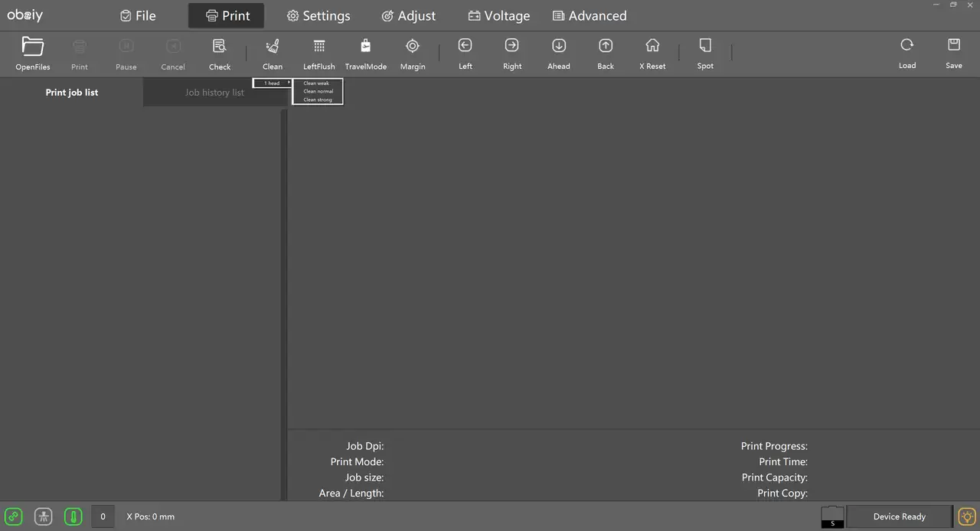Click the 0 value box in status bar

pyautogui.click(x=103, y=516)
